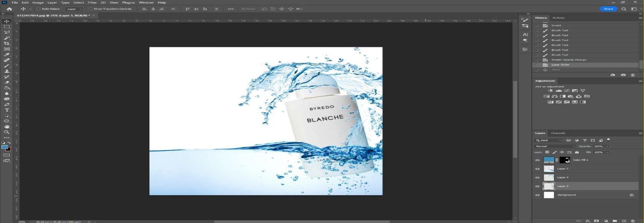Select the Brush tool in the toolbar
644x223 pixels.
pos(7,65)
